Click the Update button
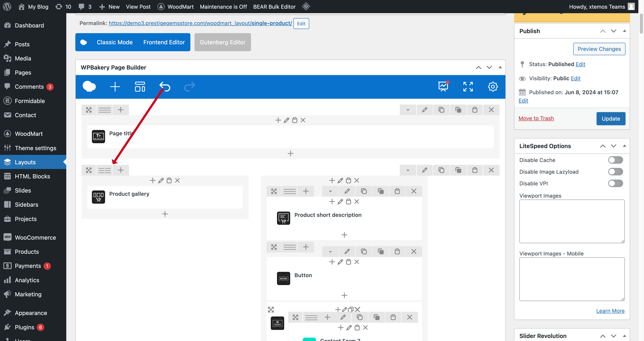644x341 pixels. (x=611, y=119)
